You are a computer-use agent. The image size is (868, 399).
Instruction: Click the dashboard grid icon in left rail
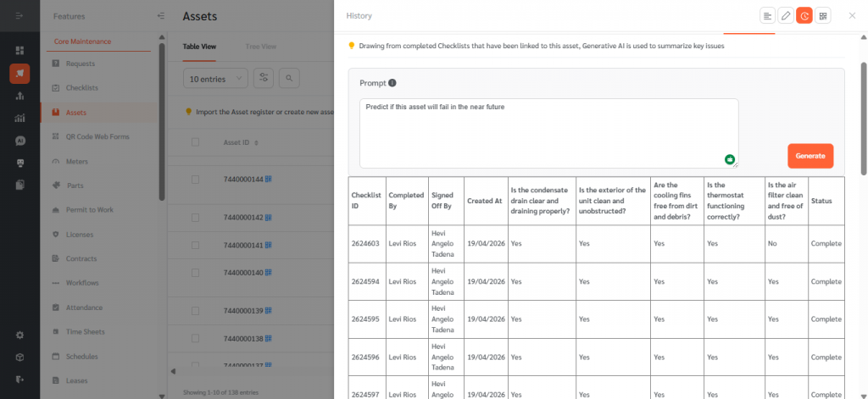(19, 51)
